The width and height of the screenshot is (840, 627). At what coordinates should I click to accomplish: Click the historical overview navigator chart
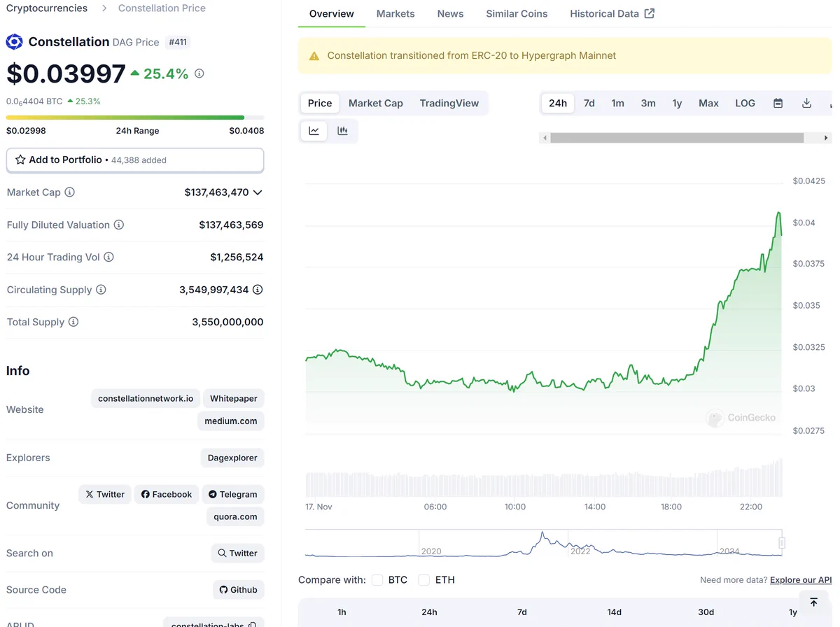pyautogui.click(x=544, y=543)
